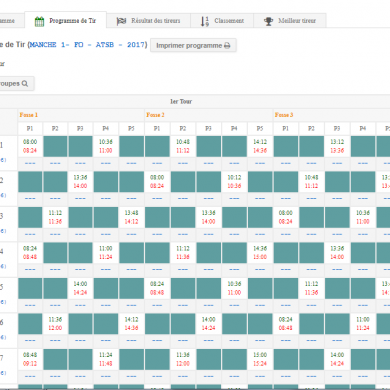The image size is (390, 390).
Task: Select the 15:00 15:24 slot in Fosse 2 P5
Action: (x=260, y=359)
